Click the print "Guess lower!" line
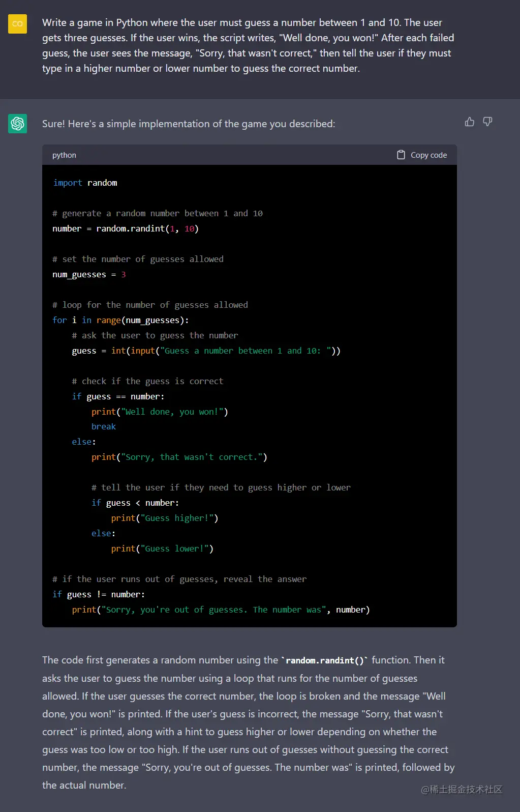 162,548
